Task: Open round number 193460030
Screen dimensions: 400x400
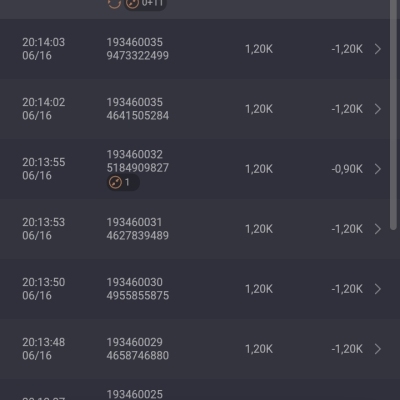Action: pos(135,282)
